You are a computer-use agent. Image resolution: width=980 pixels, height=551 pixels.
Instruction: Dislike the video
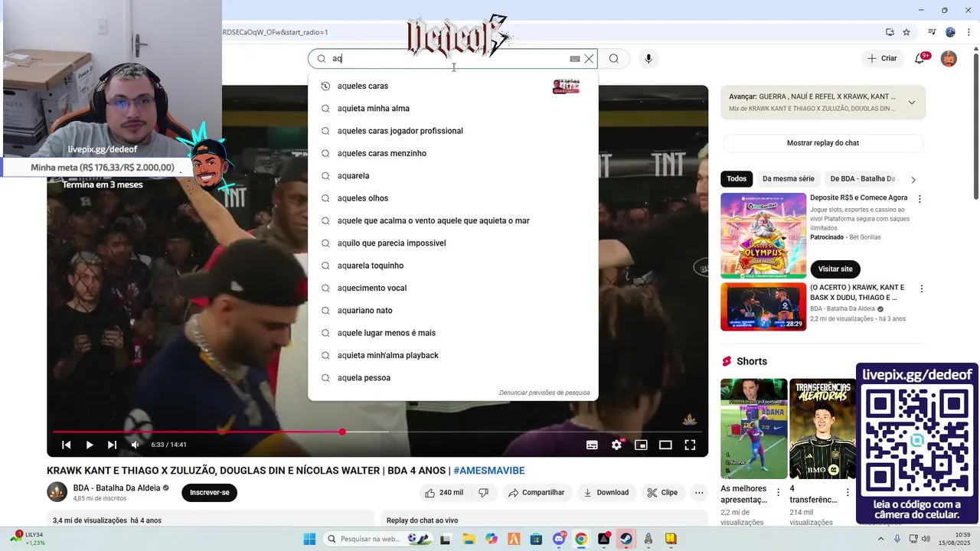[483, 493]
